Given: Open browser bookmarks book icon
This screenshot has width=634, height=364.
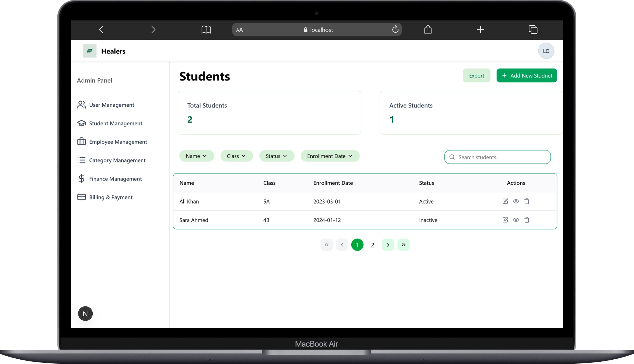Looking at the screenshot, I should [x=206, y=29].
